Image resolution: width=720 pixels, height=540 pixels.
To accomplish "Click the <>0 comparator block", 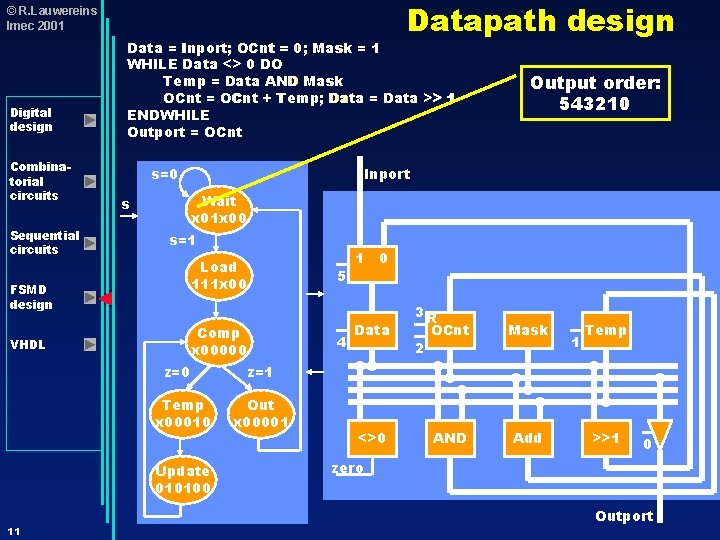I will pyautogui.click(x=372, y=438).
